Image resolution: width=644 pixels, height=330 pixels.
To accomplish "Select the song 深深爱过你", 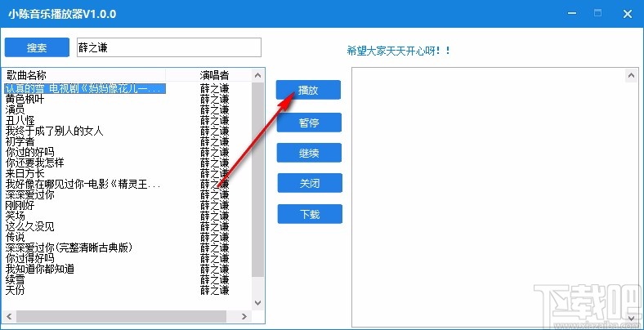I will 29,195.
